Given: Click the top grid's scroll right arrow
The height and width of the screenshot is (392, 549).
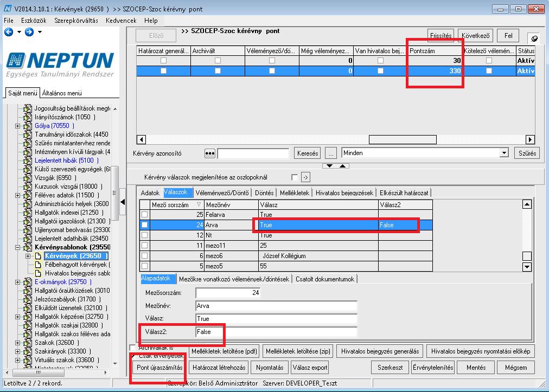Looking at the screenshot, I should (530, 140).
